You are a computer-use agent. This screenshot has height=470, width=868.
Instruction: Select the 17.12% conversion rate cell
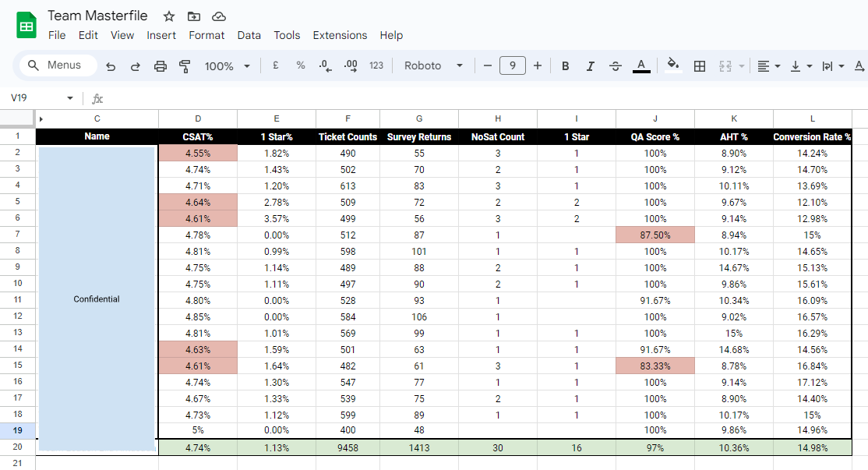pyautogui.click(x=812, y=383)
